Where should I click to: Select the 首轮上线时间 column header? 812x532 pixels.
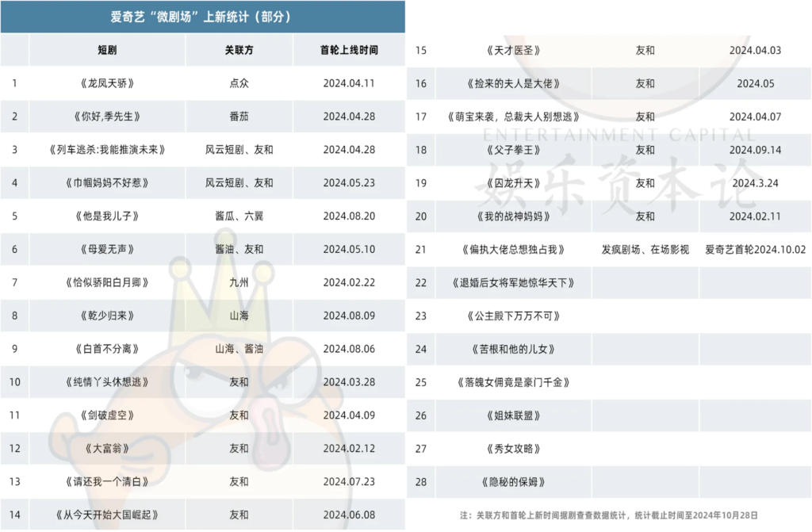(x=349, y=50)
